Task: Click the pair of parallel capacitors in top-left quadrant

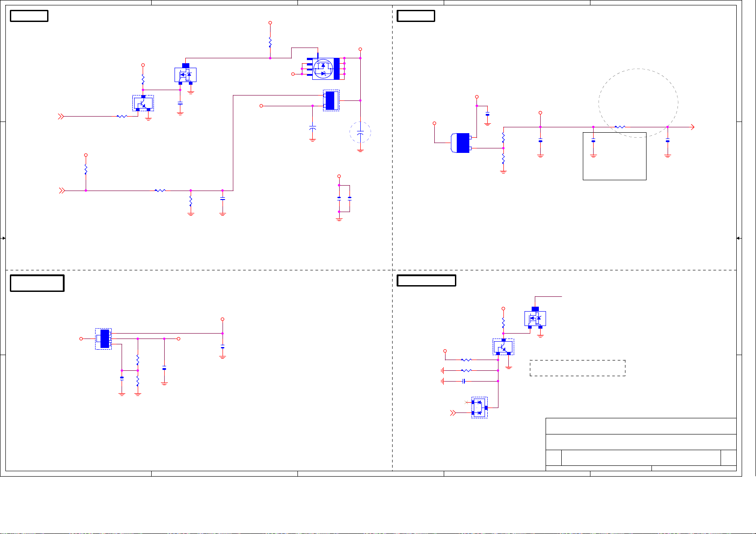Action: coord(344,198)
